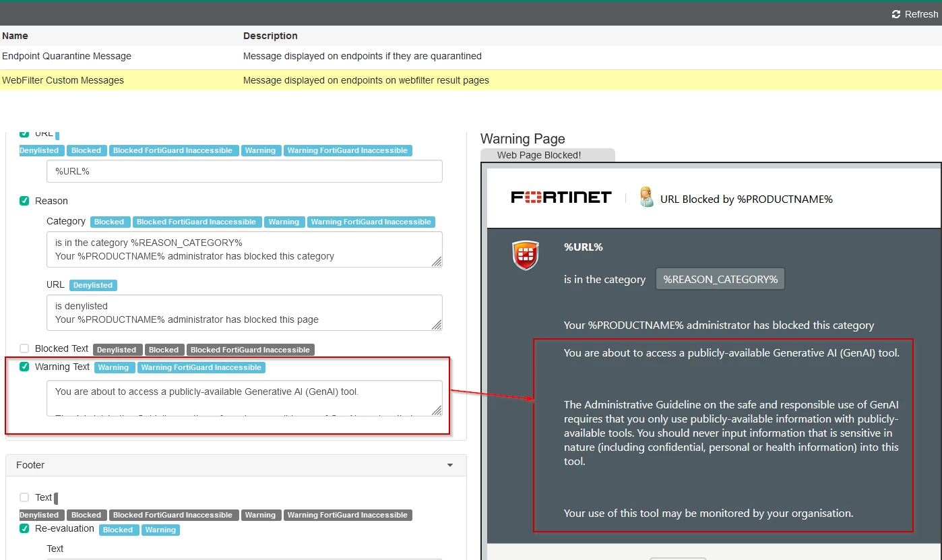Toggle the URL checkbox

point(24,133)
